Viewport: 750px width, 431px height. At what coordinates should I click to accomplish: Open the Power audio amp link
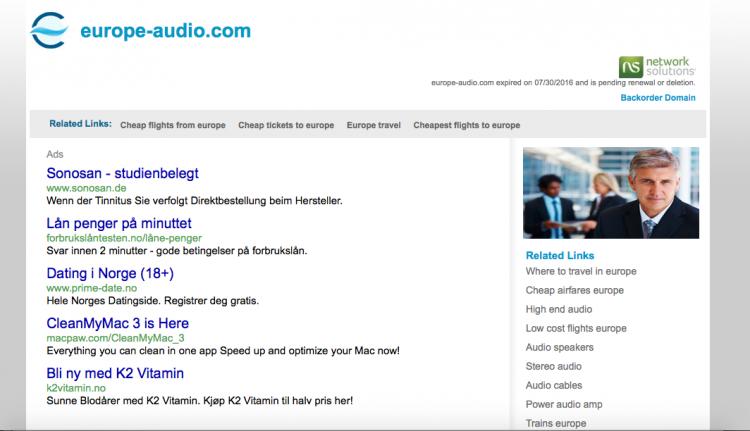(x=564, y=405)
